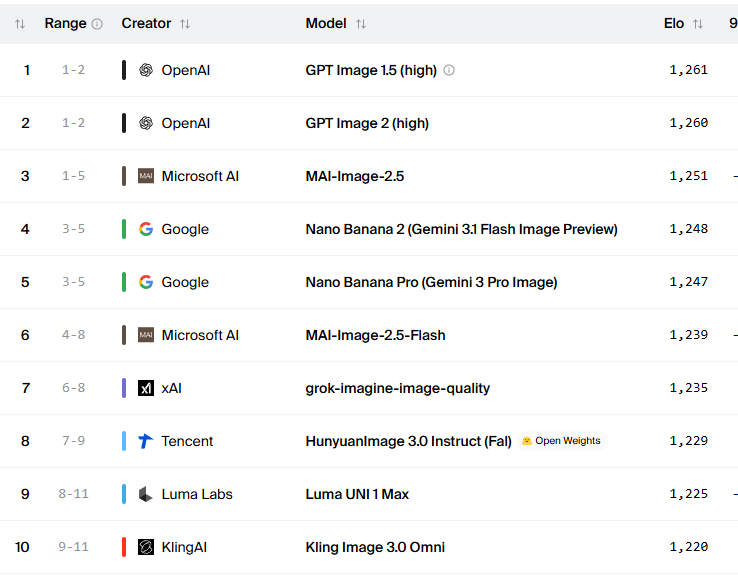Image resolution: width=738 pixels, height=577 pixels.
Task: Open info icon next to GPT Image 1.5 (high)
Action: pyautogui.click(x=449, y=70)
